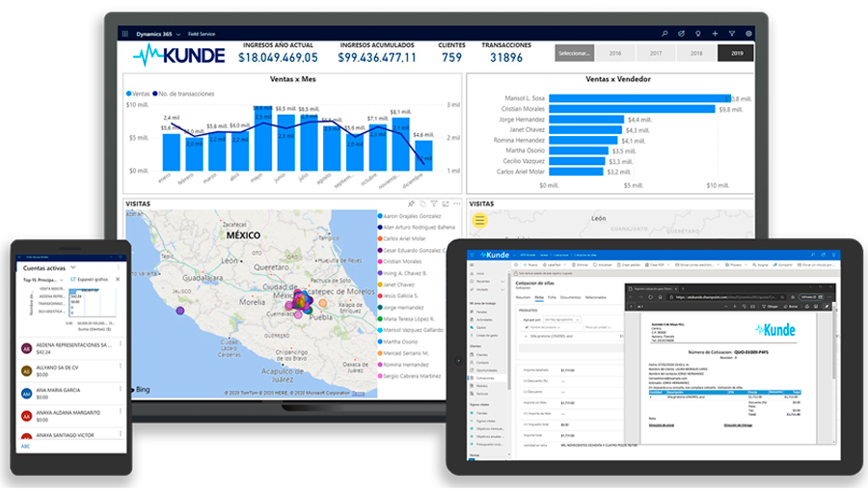Click the Kunde logo on the dashboard
Viewport: 868px width, 492px height.
178,55
